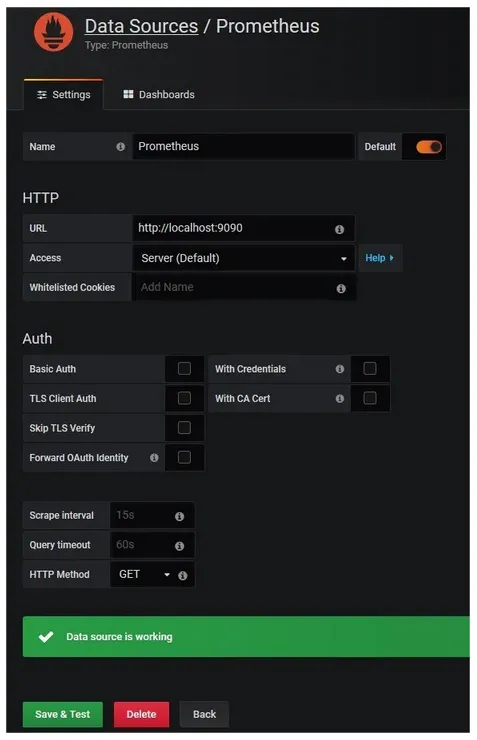Image resolution: width=477 pixels, height=740 pixels.
Task: Click the HTTP Method info icon
Action: coord(183,575)
